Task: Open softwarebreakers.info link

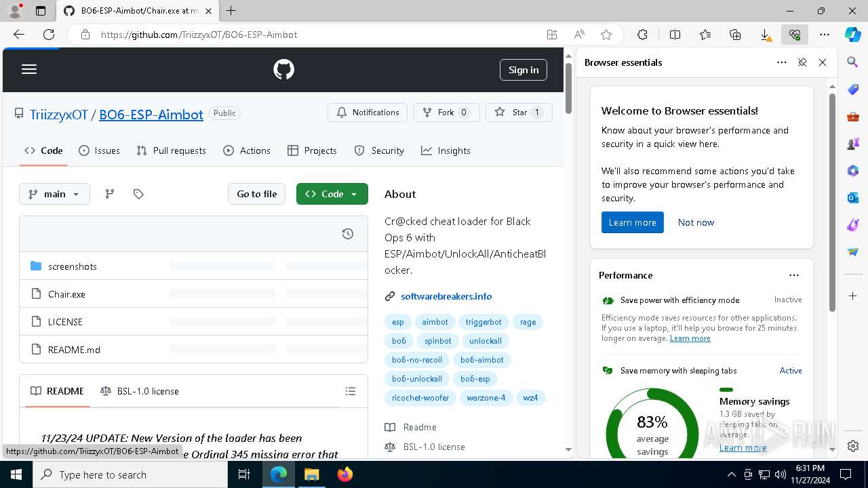Action: [x=446, y=296]
